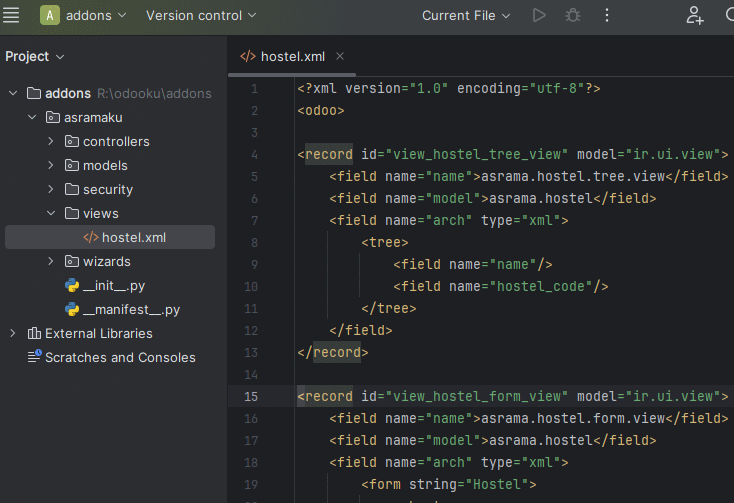The image size is (734, 503).
Task: Open the Project view selector dropdown
Action: click(x=35, y=57)
